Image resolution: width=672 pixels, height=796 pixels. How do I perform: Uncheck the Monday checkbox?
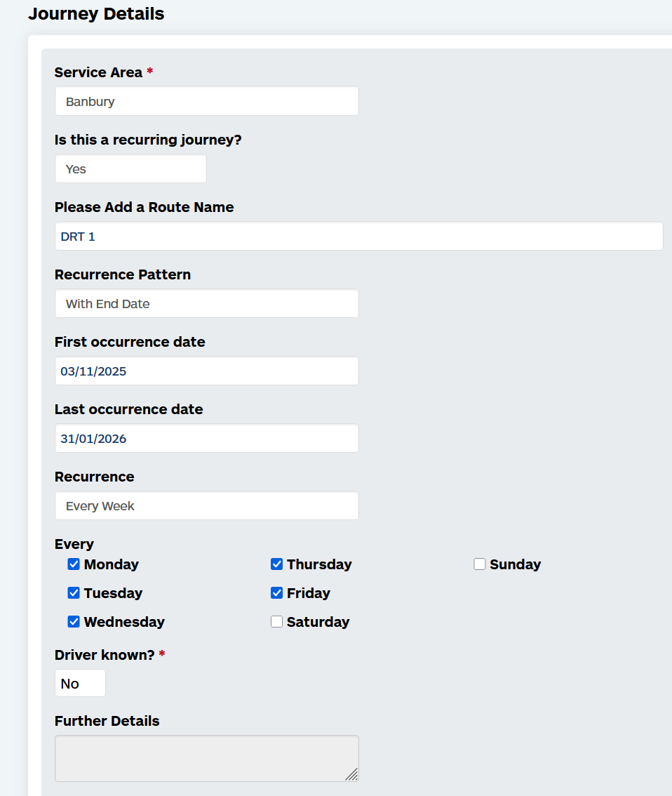(74, 564)
